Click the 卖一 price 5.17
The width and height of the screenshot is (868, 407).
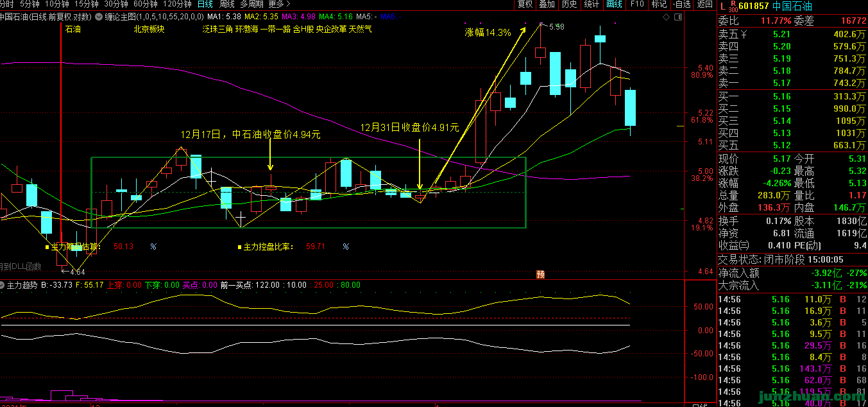(x=781, y=83)
